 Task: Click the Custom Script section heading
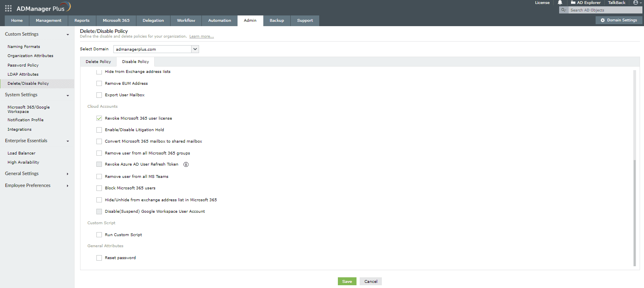coord(102,223)
